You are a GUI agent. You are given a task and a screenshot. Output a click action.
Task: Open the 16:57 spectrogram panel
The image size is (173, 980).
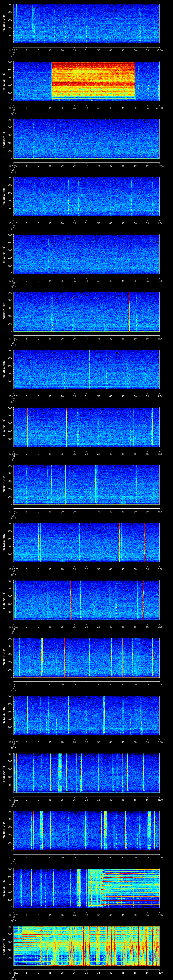[x=86, y=24]
